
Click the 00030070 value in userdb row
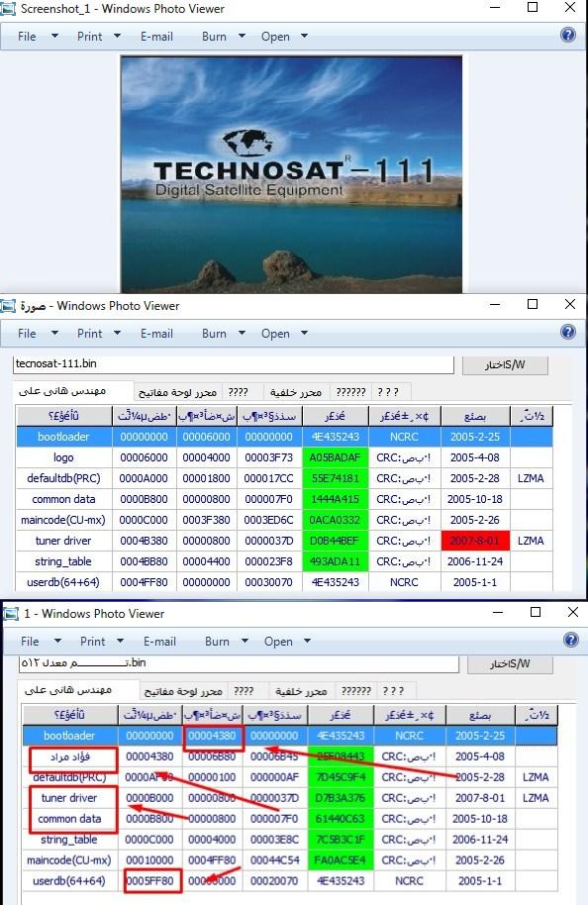268,582
